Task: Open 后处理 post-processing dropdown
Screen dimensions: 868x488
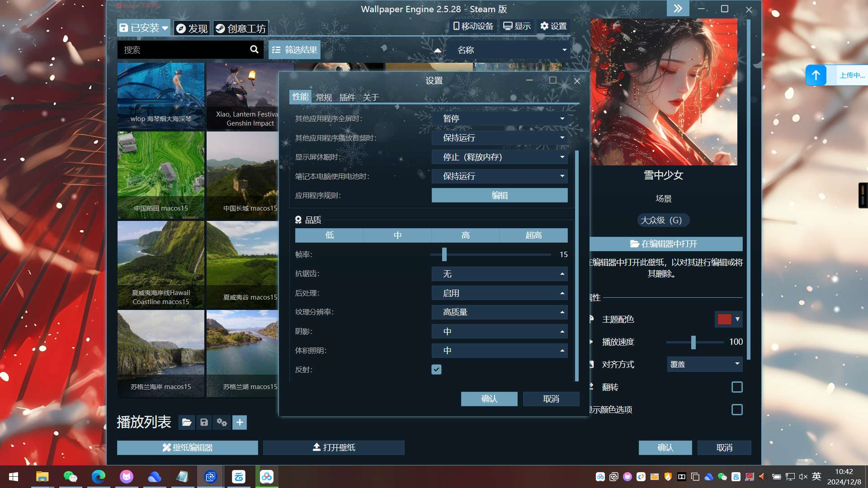Action: pyautogui.click(x=500, y=293)
